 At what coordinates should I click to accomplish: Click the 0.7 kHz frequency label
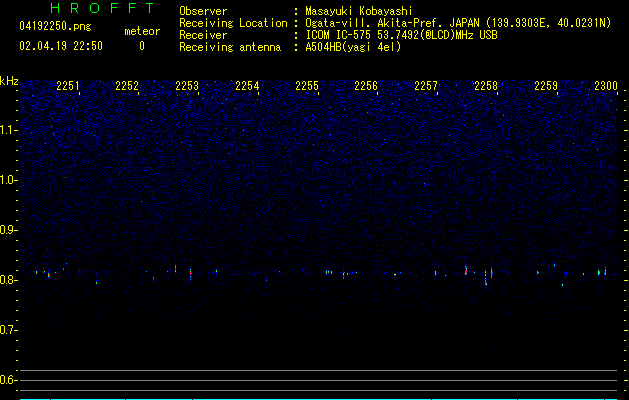(x=9, y=330)
